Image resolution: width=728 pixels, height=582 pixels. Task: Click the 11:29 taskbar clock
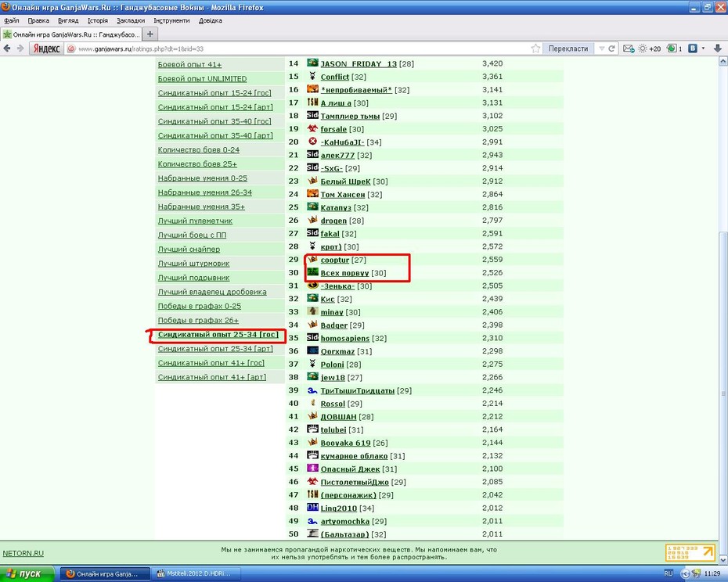pyautogui.click(x=712, y=573)
